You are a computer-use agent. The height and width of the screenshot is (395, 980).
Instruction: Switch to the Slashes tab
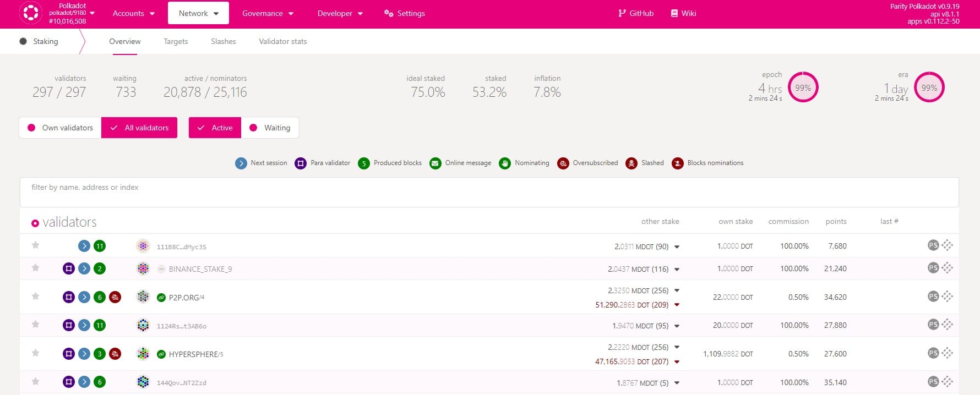pyautogui.click(x=223, y=41)
